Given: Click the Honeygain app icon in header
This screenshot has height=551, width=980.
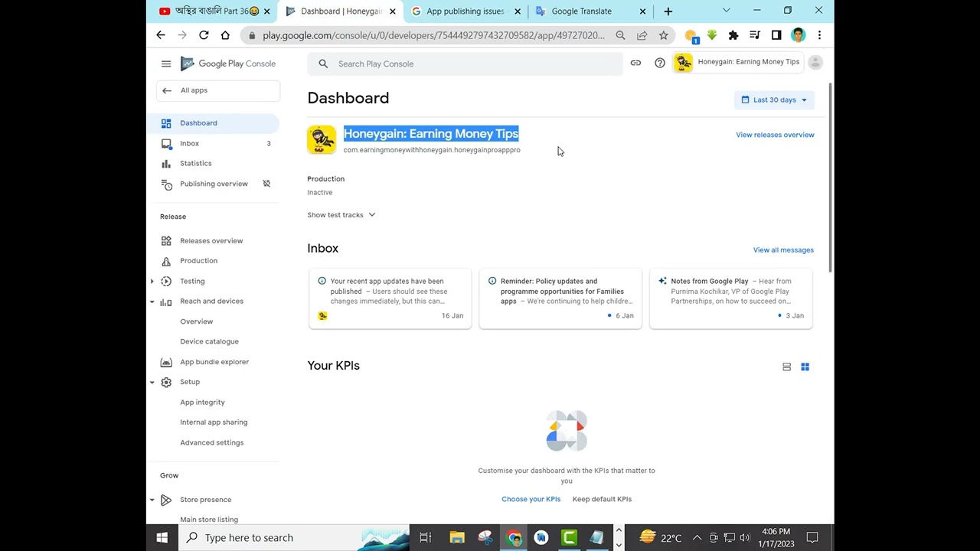Looking at the screenshot, I should click(684, 63).
